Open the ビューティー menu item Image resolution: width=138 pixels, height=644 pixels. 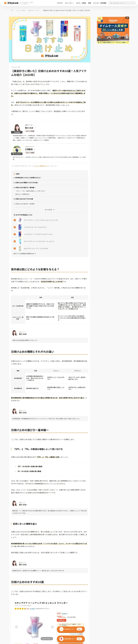point(69,3)
